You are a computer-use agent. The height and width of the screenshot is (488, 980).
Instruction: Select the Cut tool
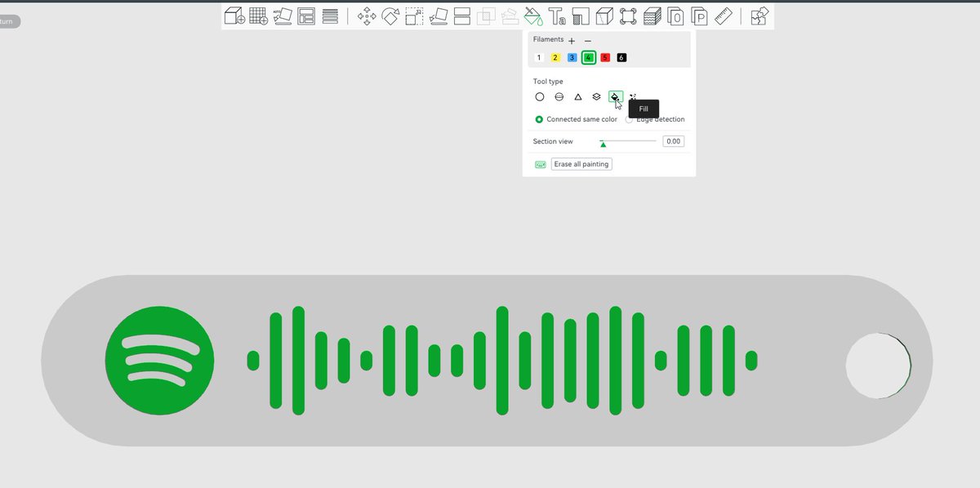click(x=461, y=16)
